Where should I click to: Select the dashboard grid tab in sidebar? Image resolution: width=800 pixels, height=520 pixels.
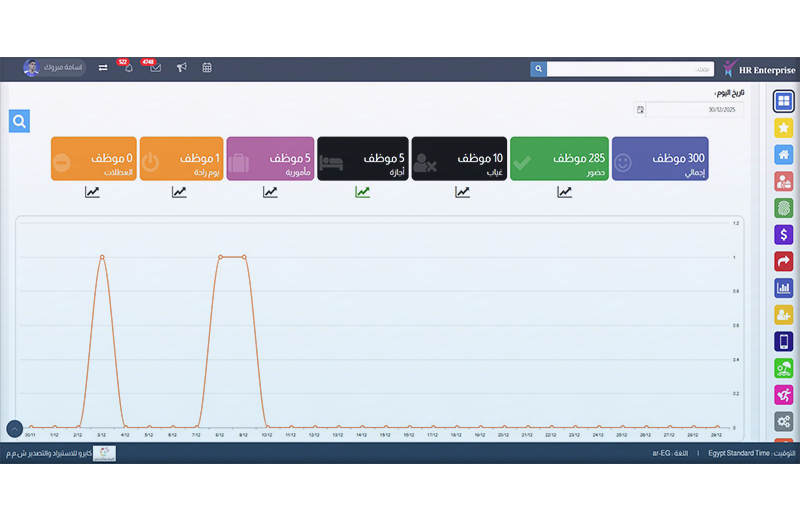pyautogui.click(x=783, y=101)
